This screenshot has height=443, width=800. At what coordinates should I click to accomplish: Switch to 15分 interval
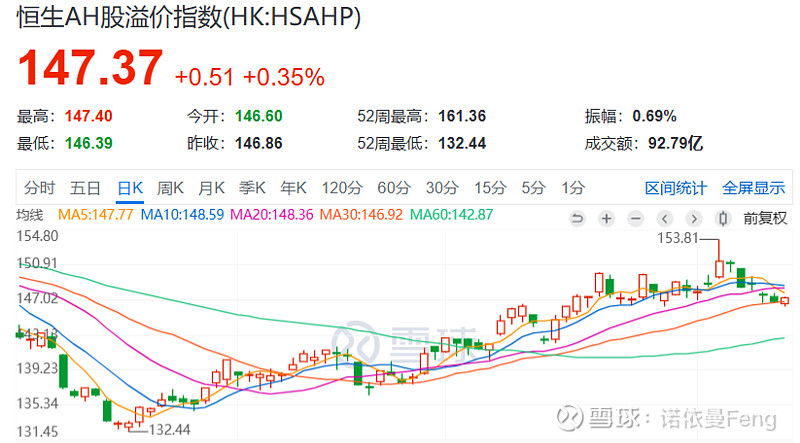point(490,188)
